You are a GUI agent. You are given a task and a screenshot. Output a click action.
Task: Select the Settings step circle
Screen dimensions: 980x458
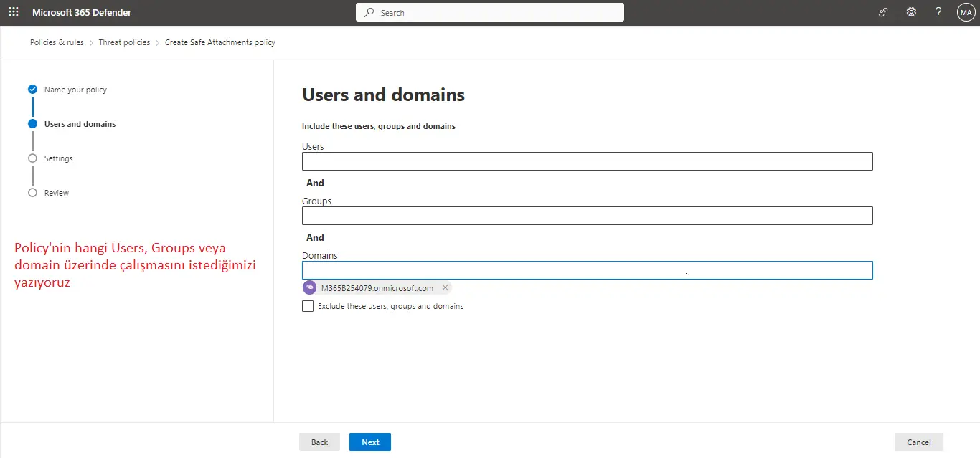[x=32, y=158]
